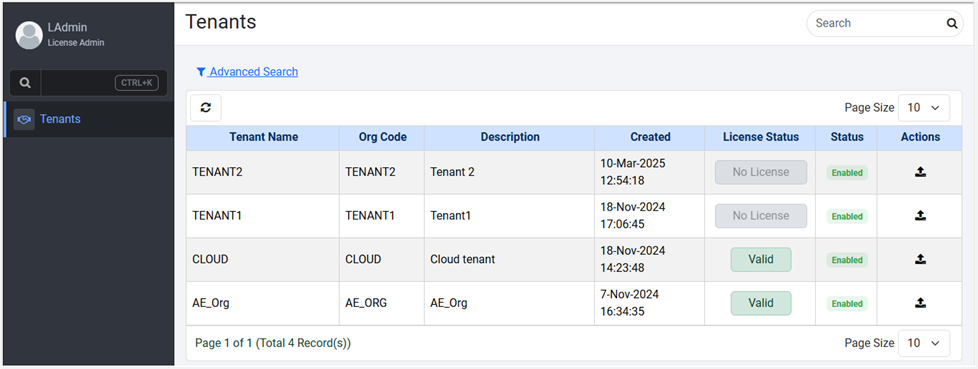Sort by Description column header
This screenshot has width=978, height=369.
510,137
